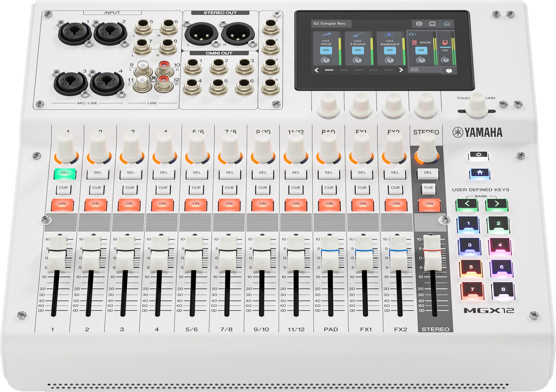Tap the microphone icon above CH1 Vocal
Screen dimensions: 556x392
[x=327, y=34]
